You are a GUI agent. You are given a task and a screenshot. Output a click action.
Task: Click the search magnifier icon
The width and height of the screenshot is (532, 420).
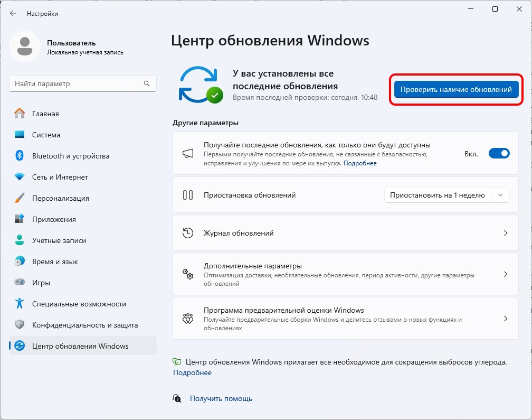147,83
